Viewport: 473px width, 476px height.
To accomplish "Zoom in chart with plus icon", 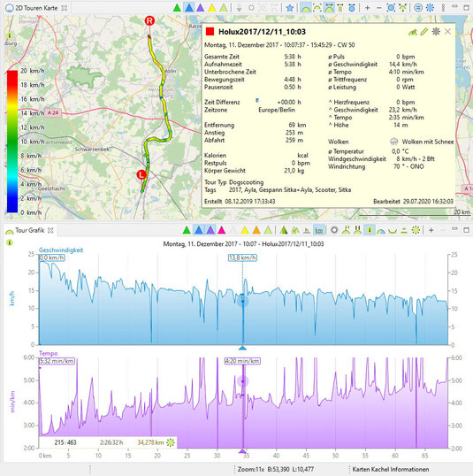I will pyautogui.click(x=431, y=230).
